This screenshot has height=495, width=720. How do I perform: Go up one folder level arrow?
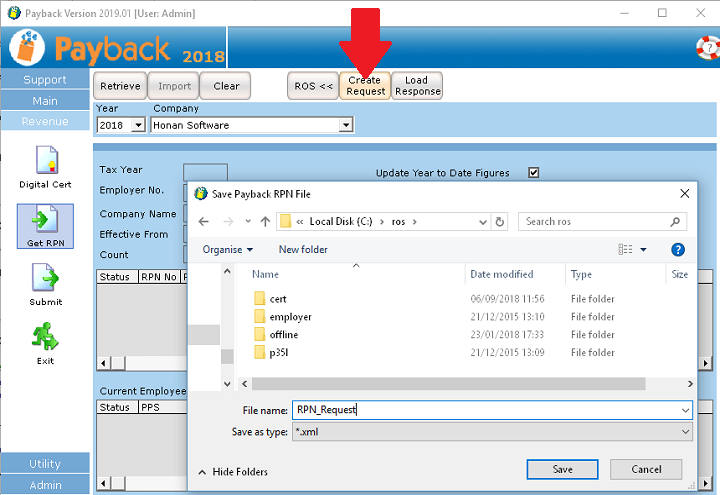[265, 222]
